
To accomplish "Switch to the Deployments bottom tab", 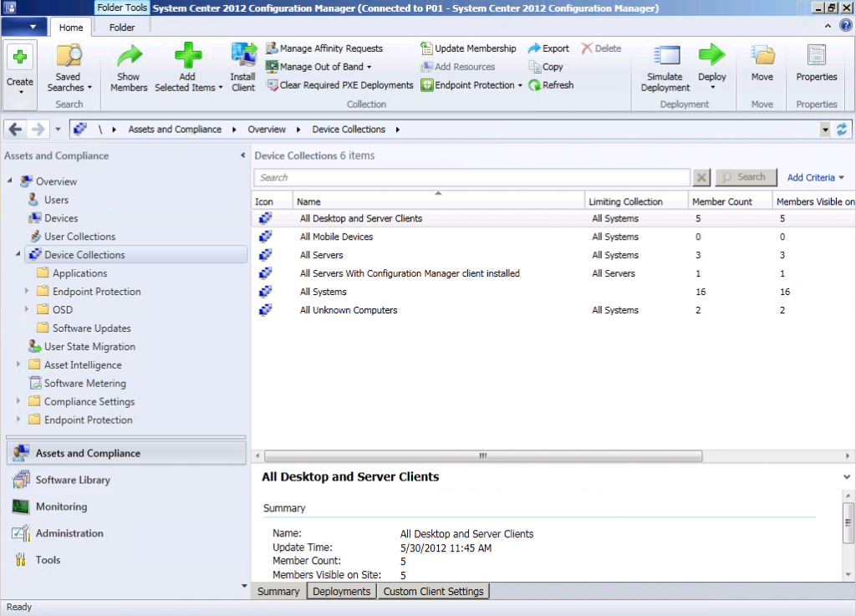I will [x=342, y=592].
